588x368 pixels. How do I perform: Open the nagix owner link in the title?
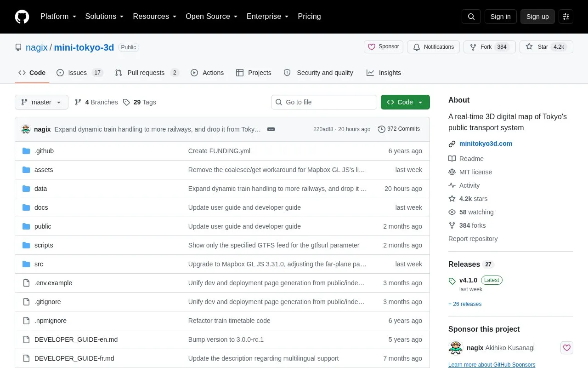[x=37, y=47]
